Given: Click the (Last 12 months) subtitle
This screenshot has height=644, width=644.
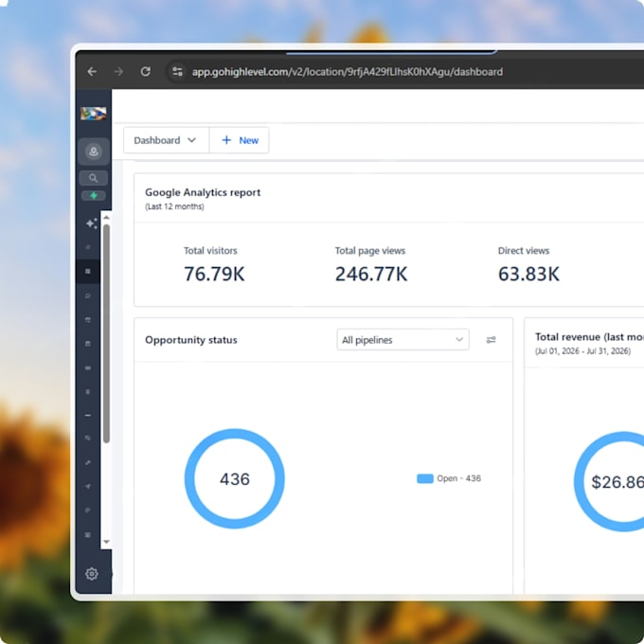Looking at the screenshot, I should point(174,206).
